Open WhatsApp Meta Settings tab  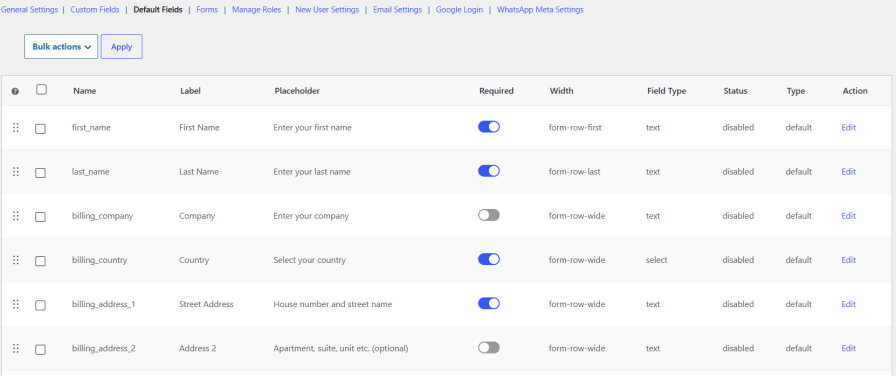click(x=540, y=10)
